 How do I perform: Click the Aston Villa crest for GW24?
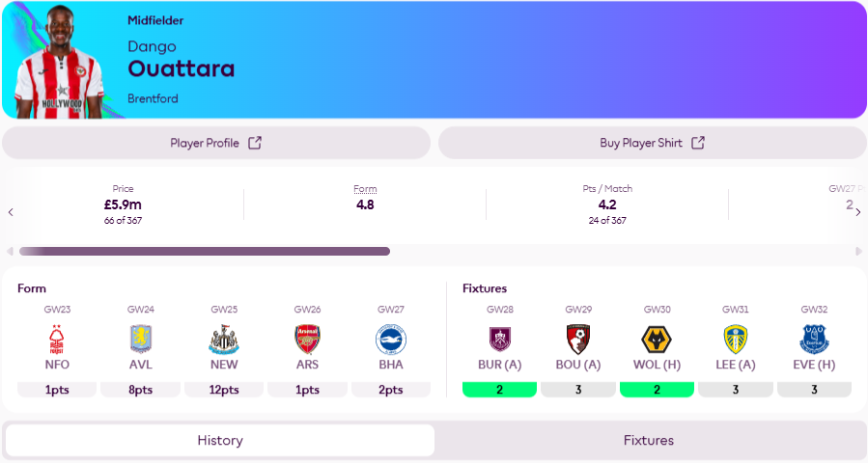click(141, 340)
